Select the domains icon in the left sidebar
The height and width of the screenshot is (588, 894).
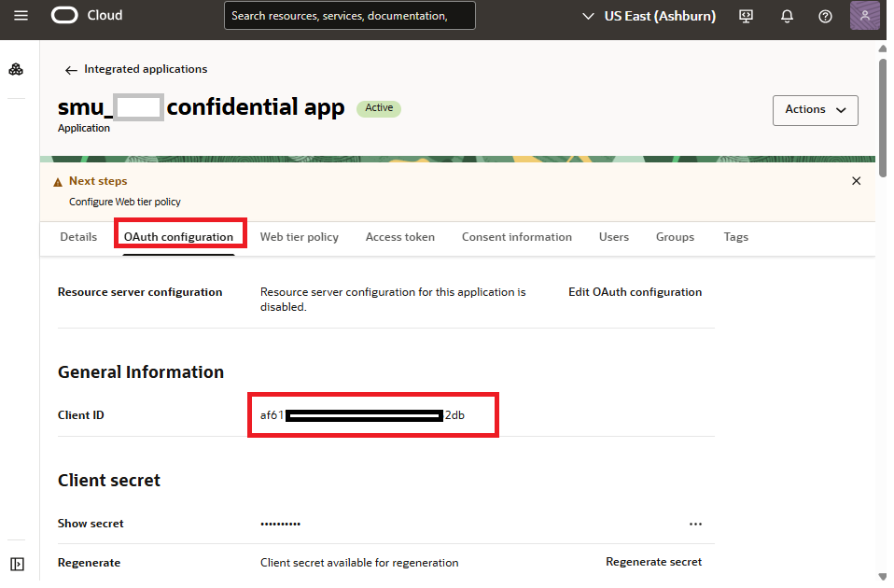[x=15, y=69]
